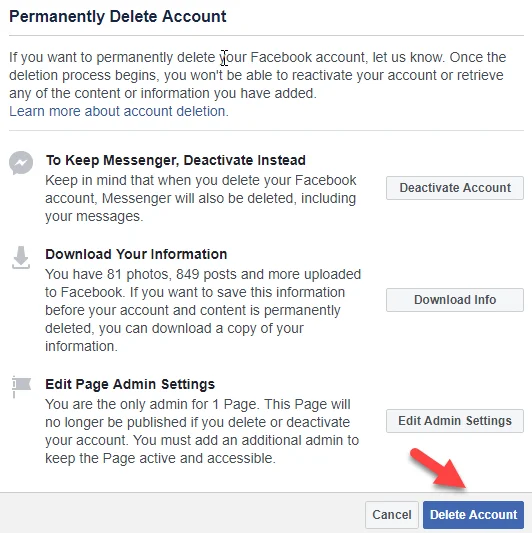
Task: Cancel the account deletion dialog
Action: pyautogui.click(x=392, y=515)
